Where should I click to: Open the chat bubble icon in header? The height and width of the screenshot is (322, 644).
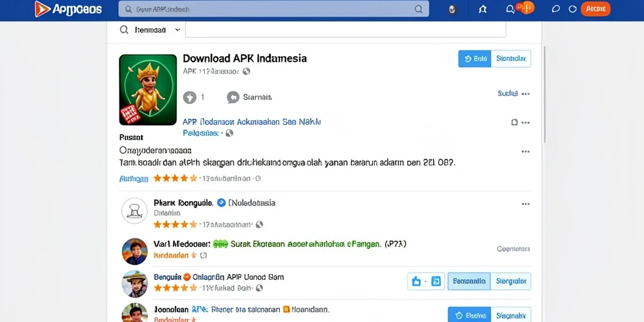tap(556, 9)
